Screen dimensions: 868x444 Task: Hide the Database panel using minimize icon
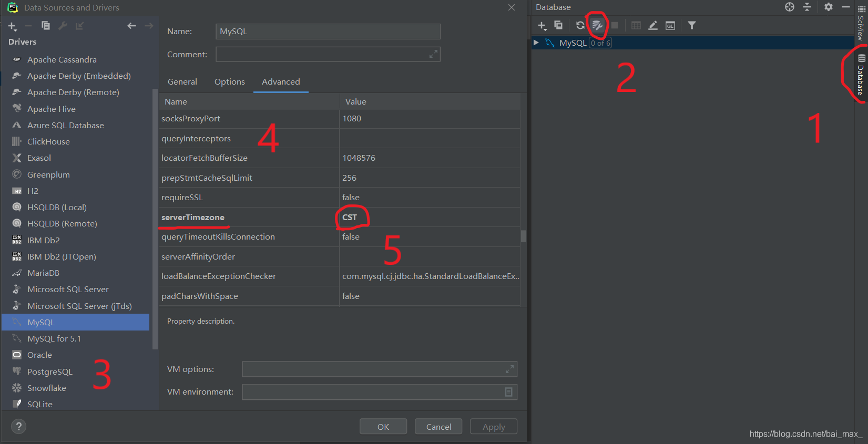tap(846, 7)
